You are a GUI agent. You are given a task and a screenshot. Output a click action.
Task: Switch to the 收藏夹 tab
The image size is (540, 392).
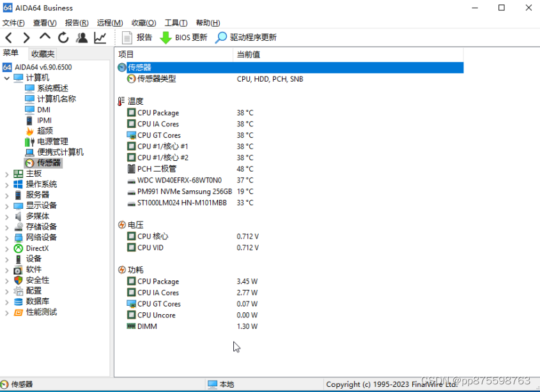43,54
